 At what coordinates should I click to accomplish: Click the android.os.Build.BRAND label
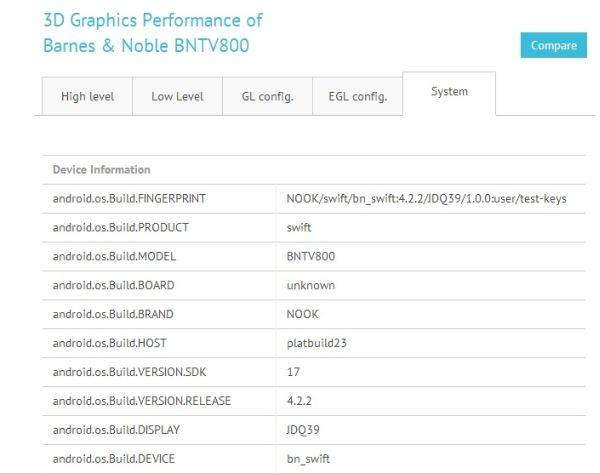pyautogui.click(x=113, y=314)
